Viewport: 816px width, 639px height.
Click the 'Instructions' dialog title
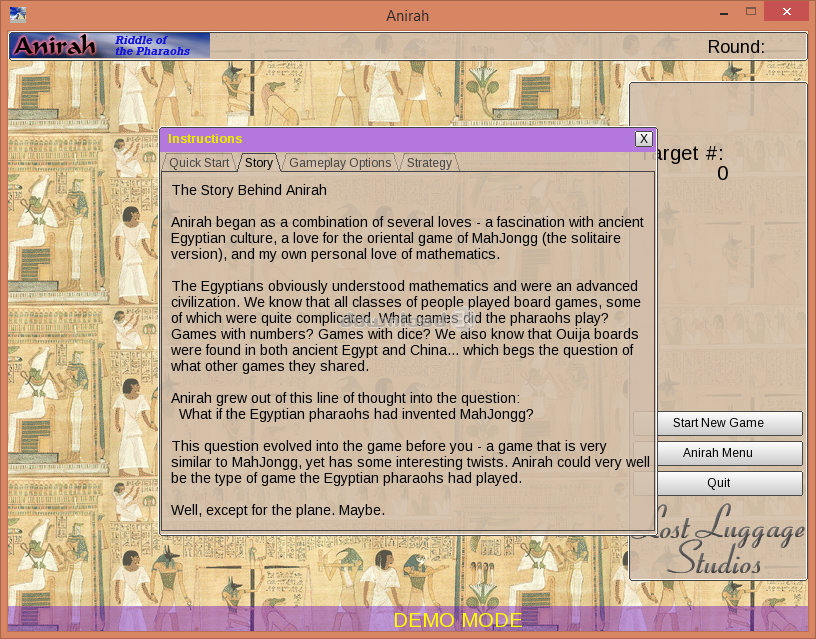pos(205,139)
